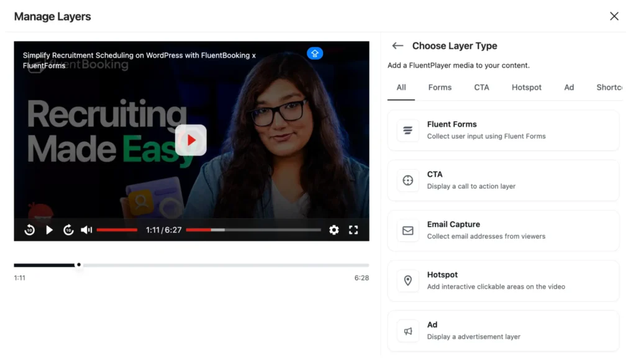Open the CTA tab

pos(481,88)
